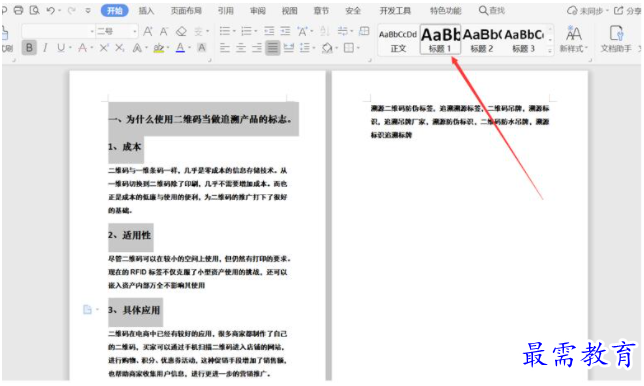Open the 文档助手 document assistant
The width and height of the screenshot is (644, 386).
(x=616, y=39)
